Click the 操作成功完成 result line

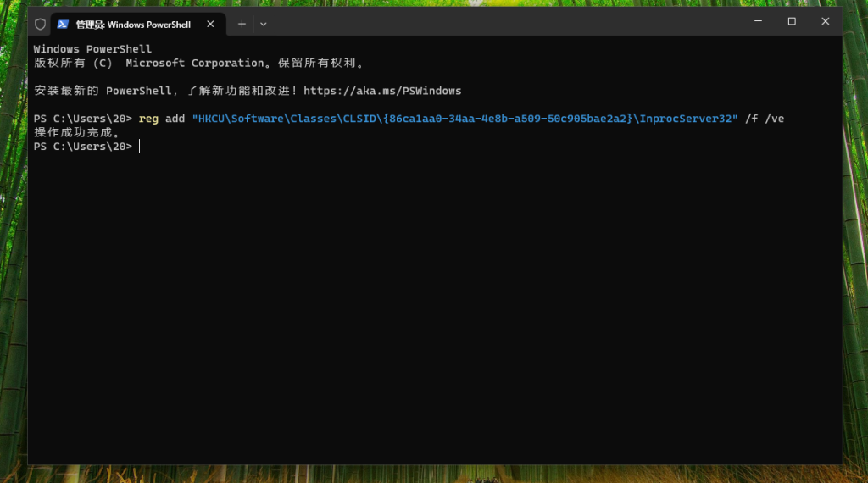pyautogui.click(x=76, y=133)
